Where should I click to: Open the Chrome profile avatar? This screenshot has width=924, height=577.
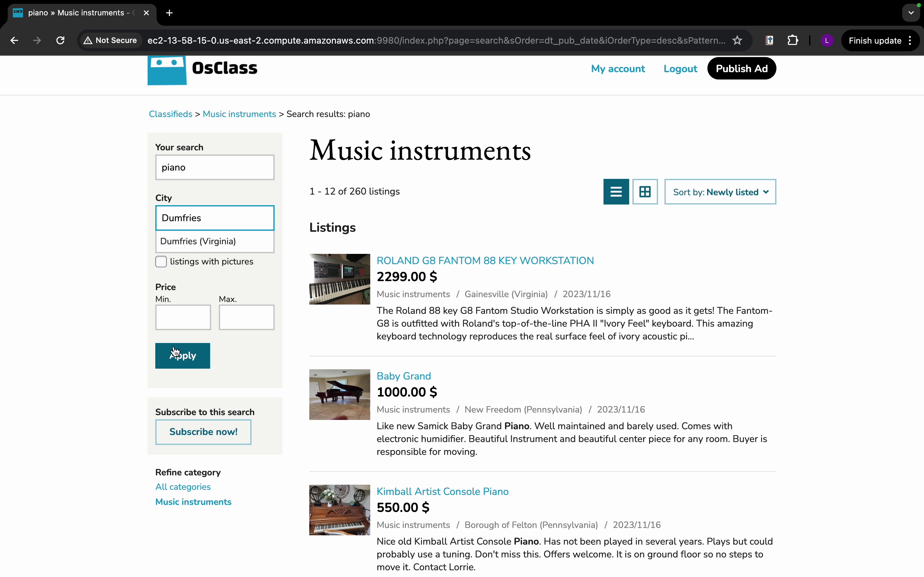tap(827, 40)
